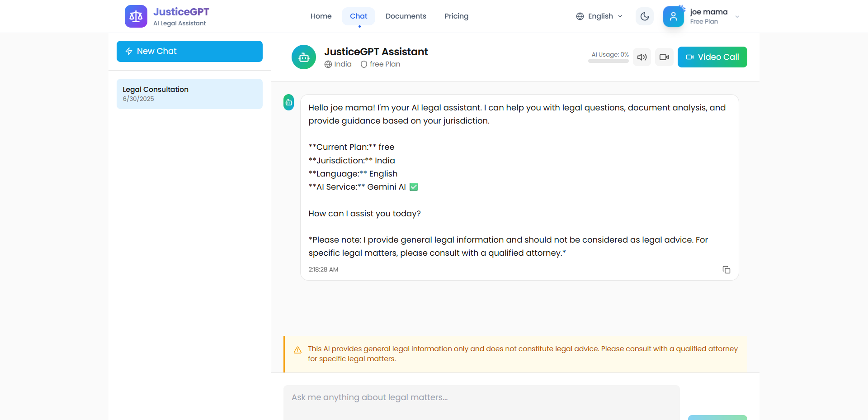The image size is (868, 420).
Task: Start a Video Call
Action: click(x=712, y=57)
